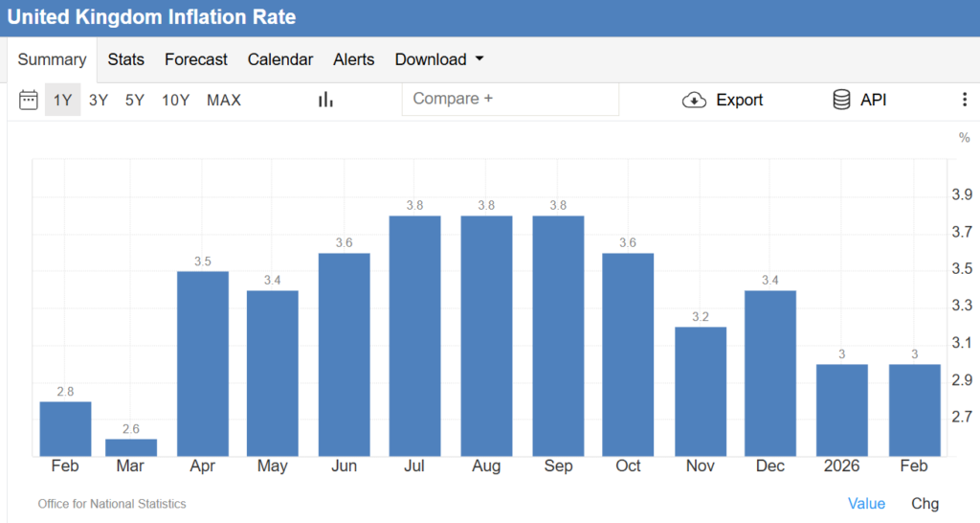
Task: Click the Jul 3.8 bar
Action: point(415,335)
